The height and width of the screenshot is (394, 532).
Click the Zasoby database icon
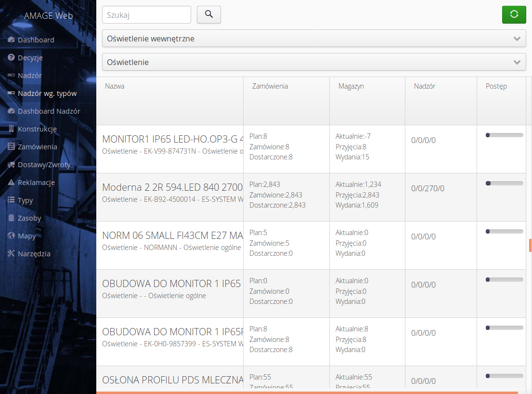[12, 218]
